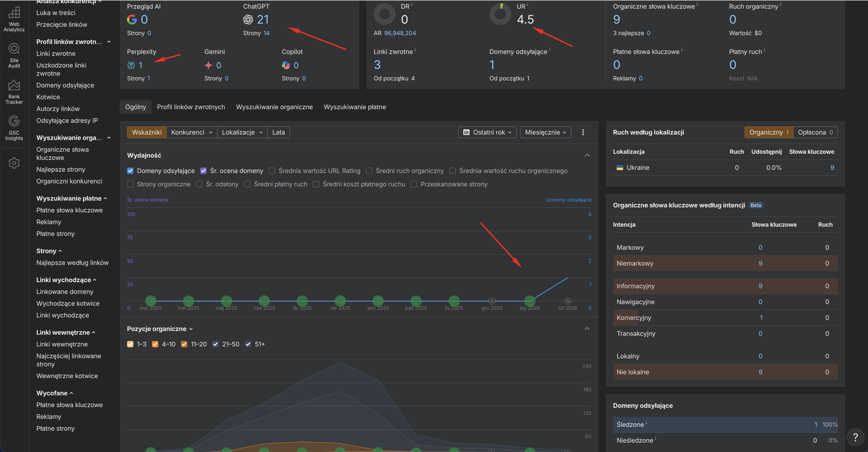Open the Miesięcznie interval dropdown
The height and width of the screenshot is (452, 868).
(545, 132)
